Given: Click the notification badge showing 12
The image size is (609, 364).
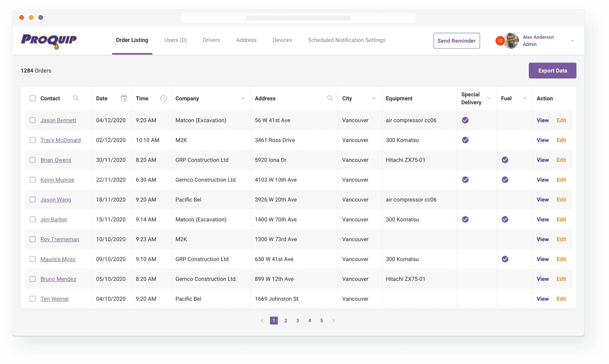Looking at the screenshot, I should (x=500, y=41).
